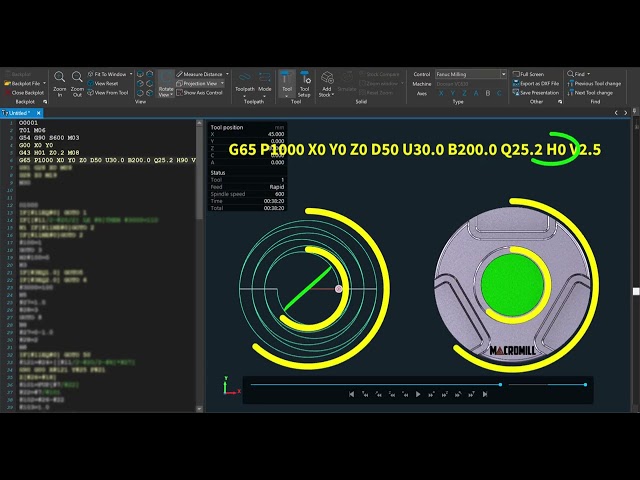Expand the Backplot File dropdown arrow
This screenshot has width=640, height=480.
tap(44, 83)
